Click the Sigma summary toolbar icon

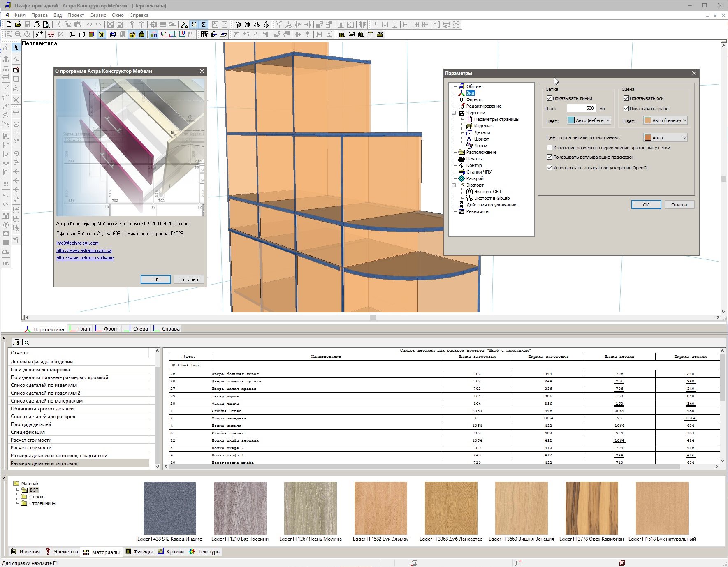[203, 25]
